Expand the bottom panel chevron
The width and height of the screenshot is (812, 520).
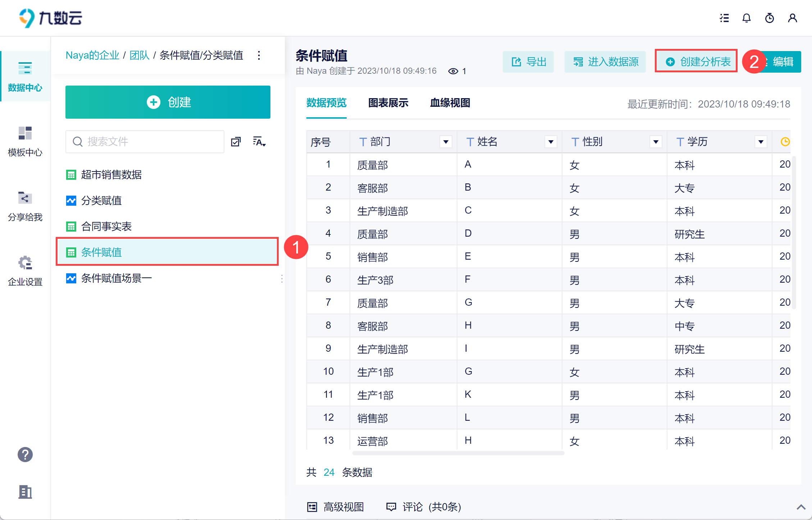(801, 507)
